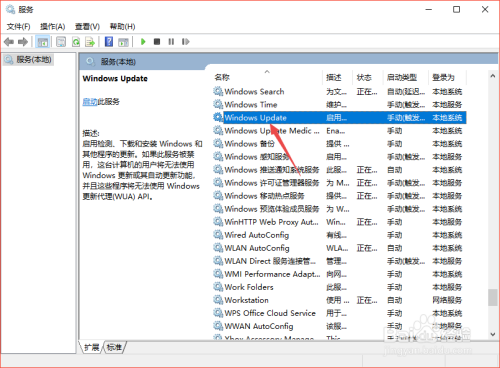Open the 文件(F) menu
This screenshot has height=368, width=500.
point(19,26)
